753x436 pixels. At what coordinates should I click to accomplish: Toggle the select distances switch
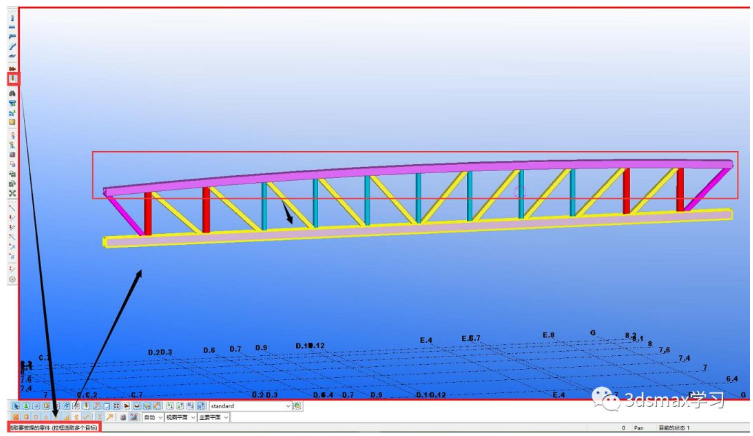pos(157,406)
